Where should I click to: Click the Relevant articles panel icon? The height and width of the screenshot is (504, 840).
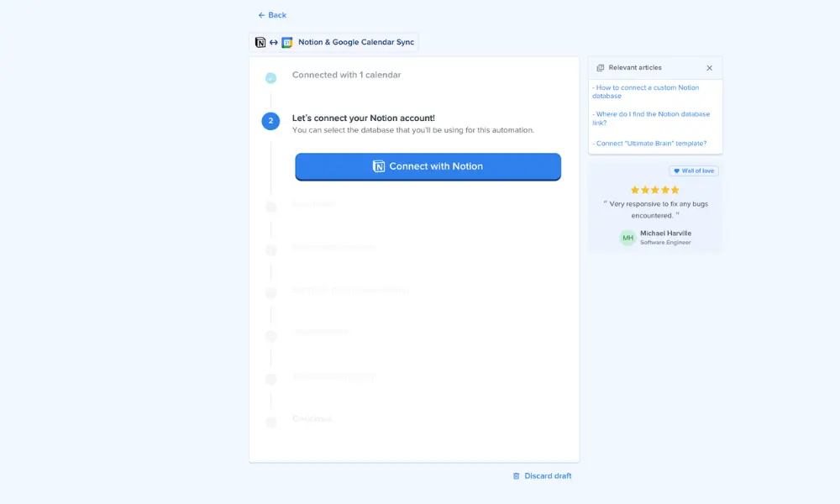pos(600,68)
